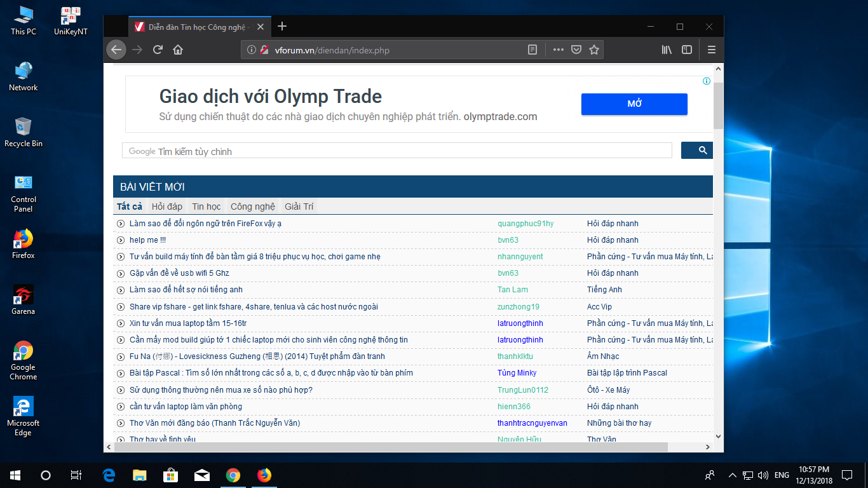This screenshot has height=488, width=868.
Task: Open Control Panel desktop icon
Action: 24,194
